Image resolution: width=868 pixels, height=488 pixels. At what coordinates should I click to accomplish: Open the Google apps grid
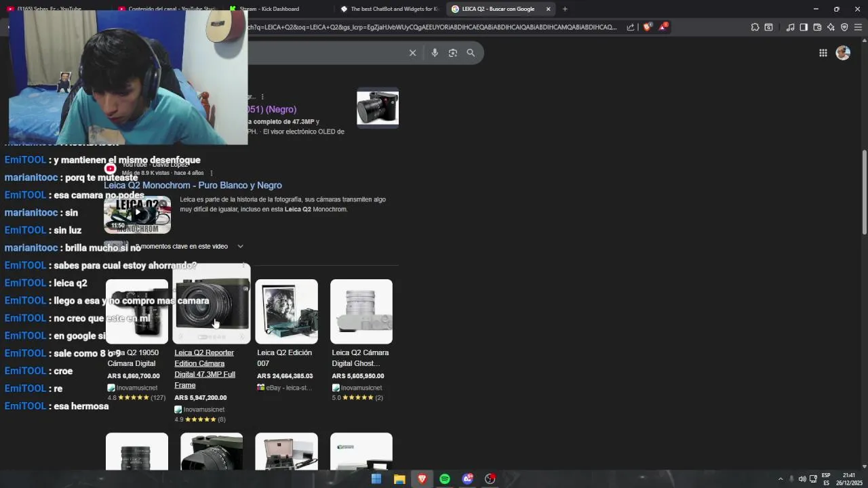tap(823, 53)
